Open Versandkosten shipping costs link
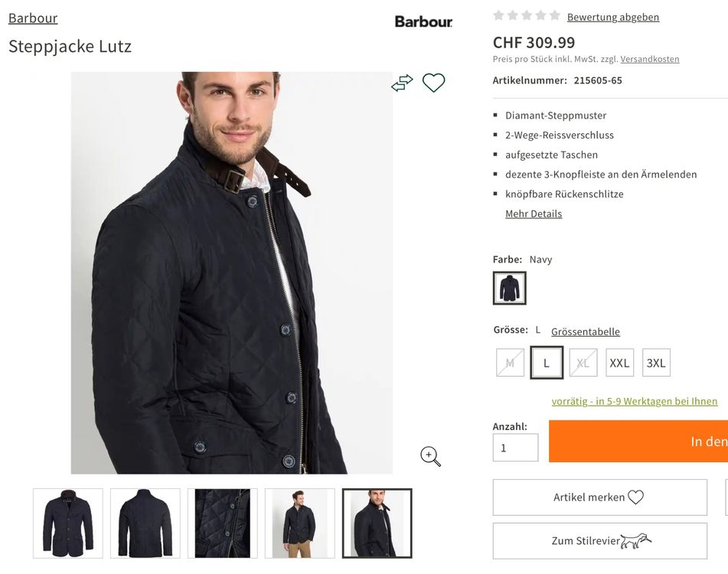The image size is (728, 574). (650, 59)
